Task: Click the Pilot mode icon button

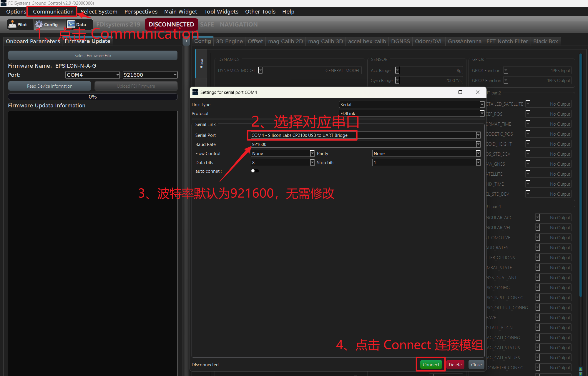Action: (x=20, y=24)
